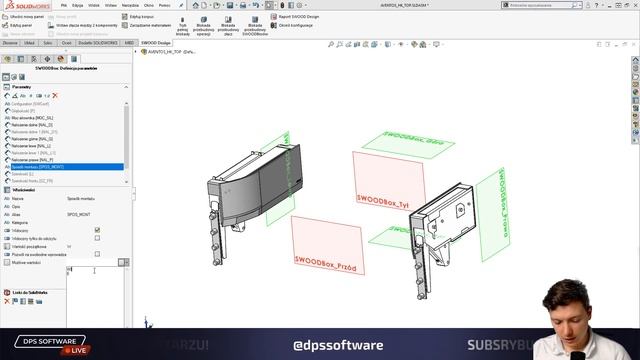Expand the AVENTOS_HK_TOP tree node arrow
Viewport: 640px width, 360px height.
pos(136,52)
